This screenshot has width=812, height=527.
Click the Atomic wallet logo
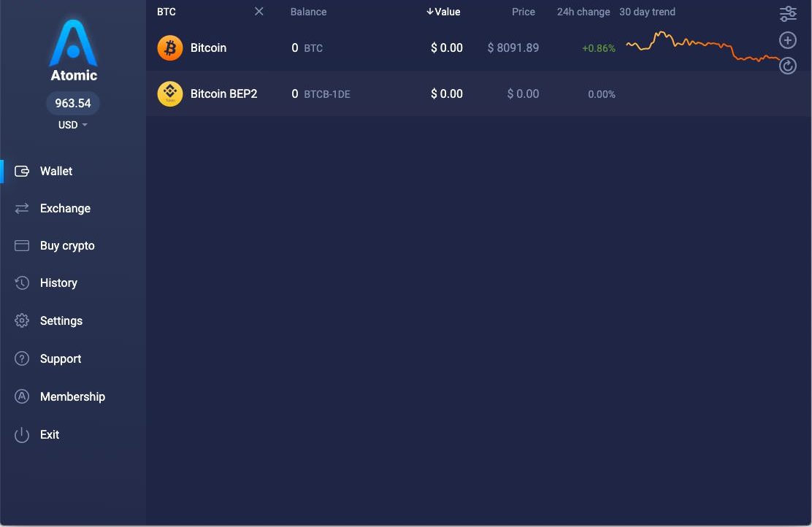pos(73,50)
